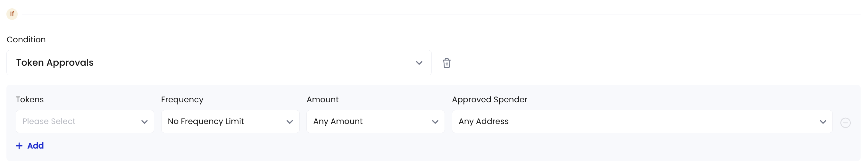Click the chevron arrow in the Frequency field

(x=290, y=122)
